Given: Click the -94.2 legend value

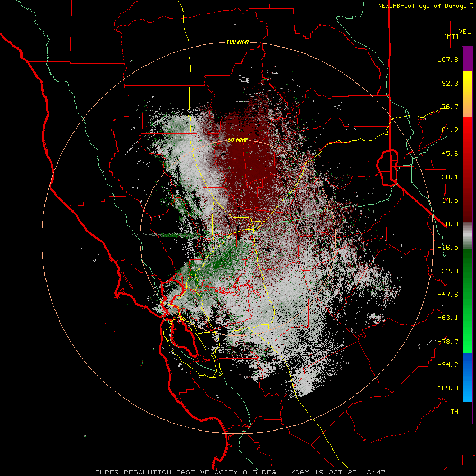Looking at the screenshot, I should (x=448, y=365).
